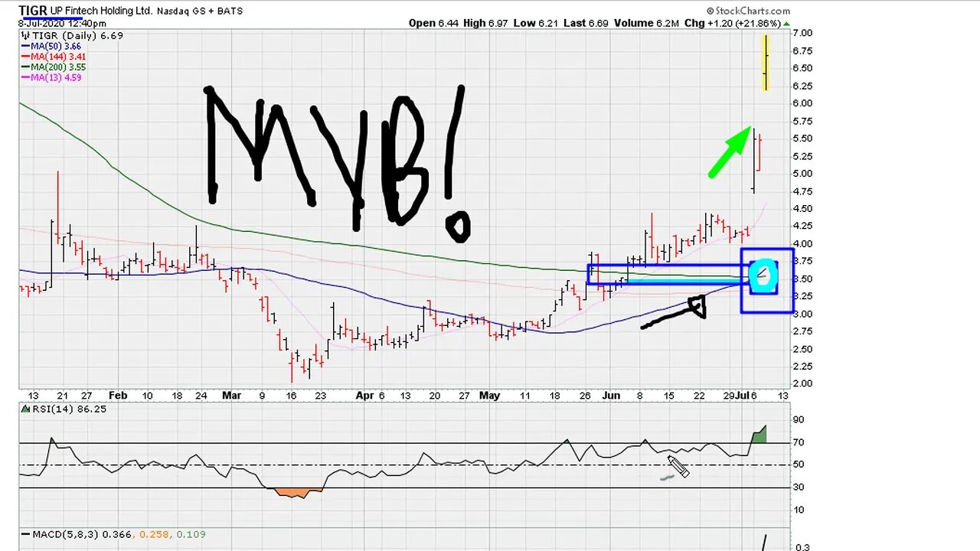
Task: Click the 30 level on RSI axis
Action: [x=798, y=487]
